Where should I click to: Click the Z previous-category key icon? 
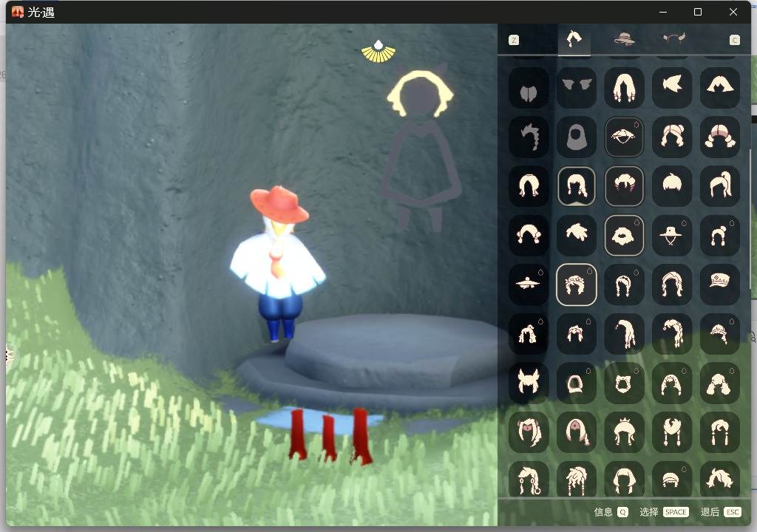[x=514, y=40]
